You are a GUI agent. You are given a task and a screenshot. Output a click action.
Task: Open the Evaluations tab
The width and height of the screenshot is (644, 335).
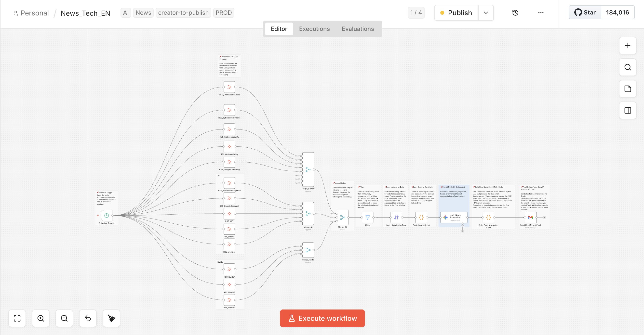point(358,29)
